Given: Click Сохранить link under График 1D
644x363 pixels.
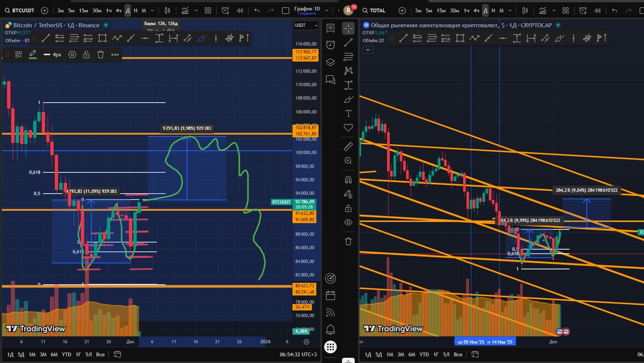Looking at the screenshot, I should 307,13.
